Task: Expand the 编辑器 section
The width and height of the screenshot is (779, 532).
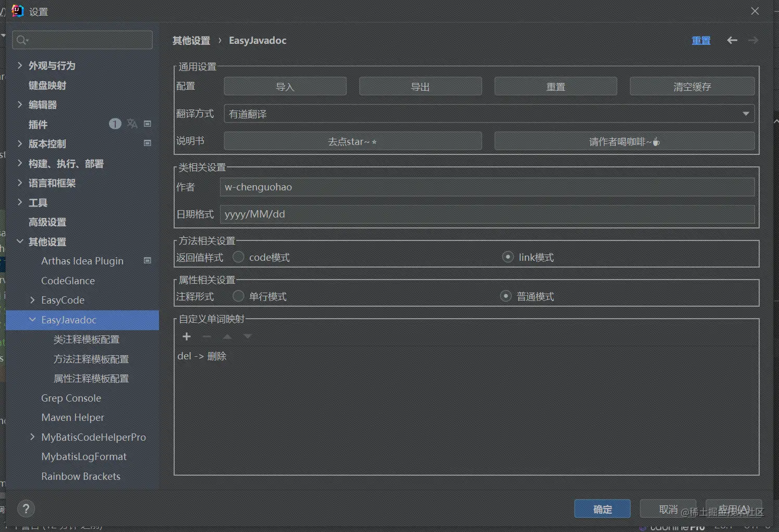Action: point(20,104)
